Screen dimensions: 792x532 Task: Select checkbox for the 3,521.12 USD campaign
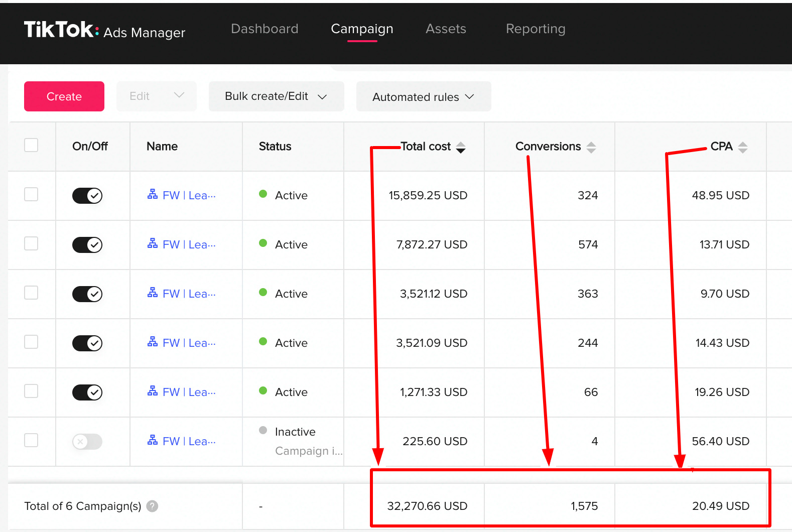pos(31,293)
